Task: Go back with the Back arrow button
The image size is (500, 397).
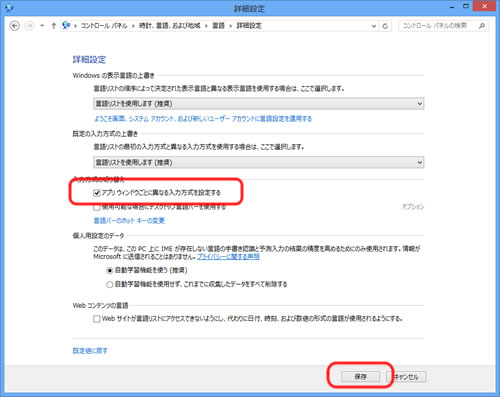Action: [14, 26]
